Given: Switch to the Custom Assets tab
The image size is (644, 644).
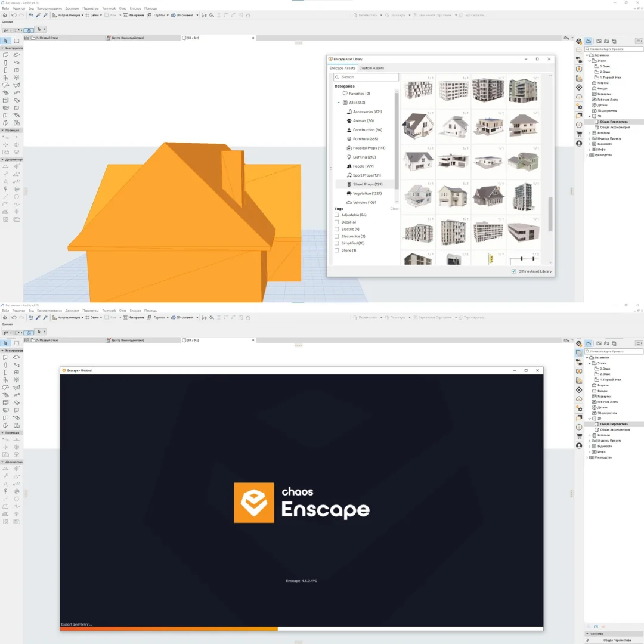Looking at the screenshot, I should point(371,68).
